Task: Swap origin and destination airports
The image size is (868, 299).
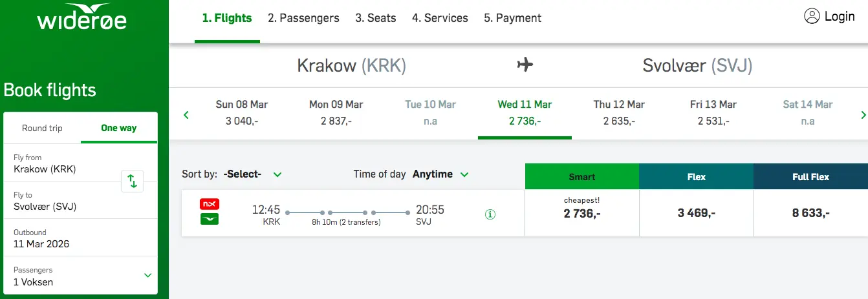Action: tap(132, 181)
